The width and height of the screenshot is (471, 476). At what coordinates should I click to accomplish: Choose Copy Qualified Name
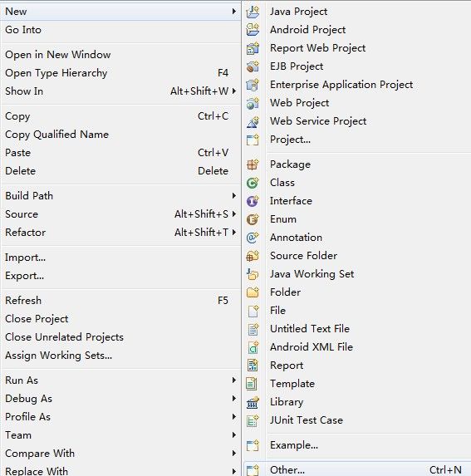120,135
